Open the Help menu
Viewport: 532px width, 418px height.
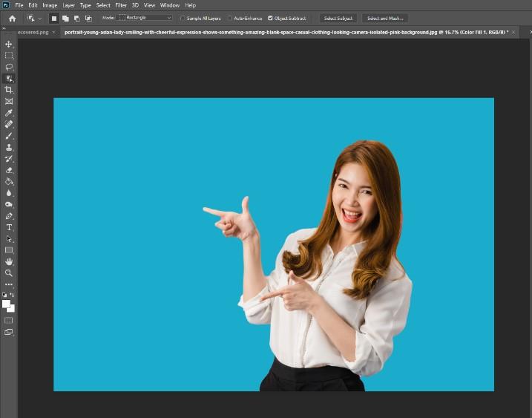pyautogui.click(x=191, y=5)
